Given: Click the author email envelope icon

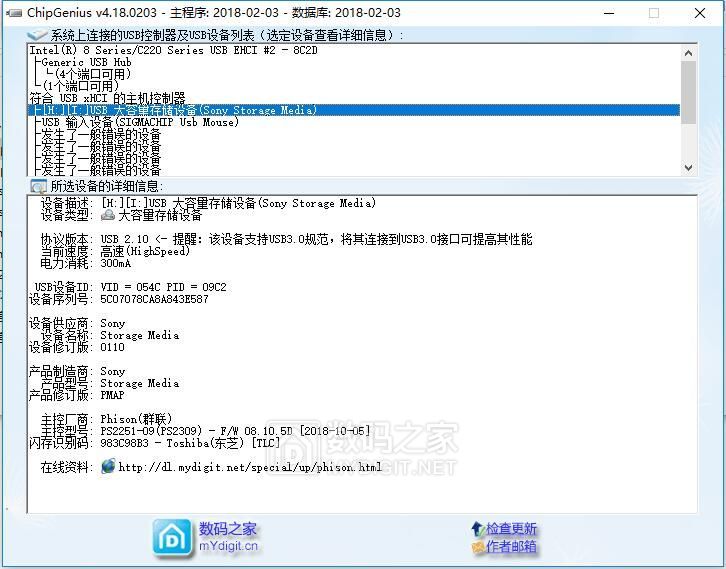Looking at the screenshot, I should coord(477,547).
